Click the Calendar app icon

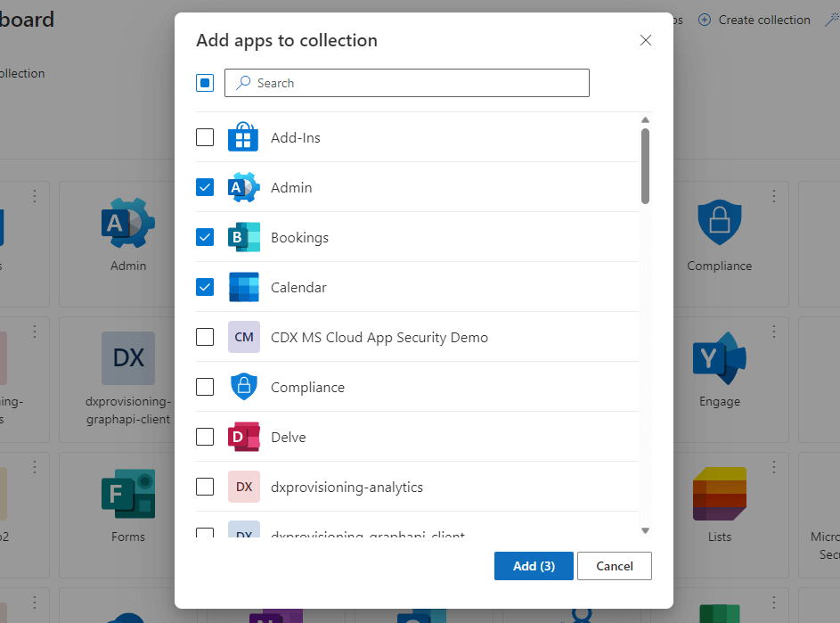(x=244, y=287)
